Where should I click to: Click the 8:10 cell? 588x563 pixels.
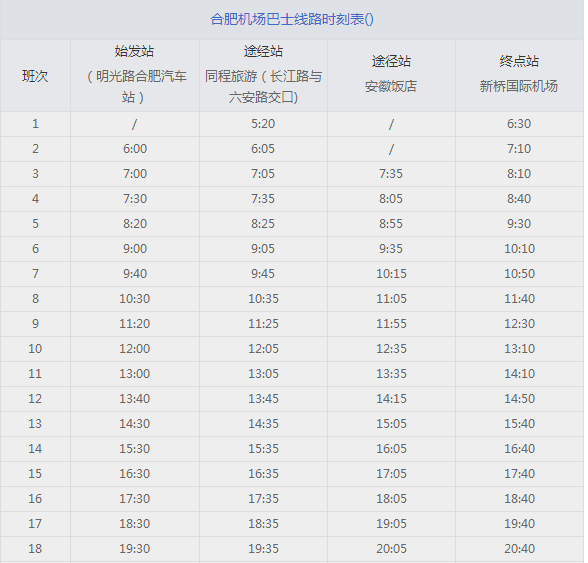pos(519,174)
